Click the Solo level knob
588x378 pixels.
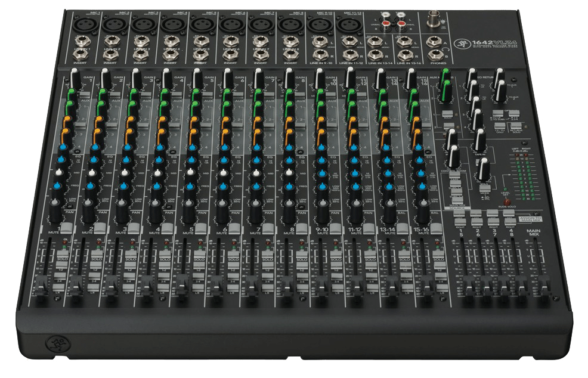pyautogui.click(x=483, y=169)
